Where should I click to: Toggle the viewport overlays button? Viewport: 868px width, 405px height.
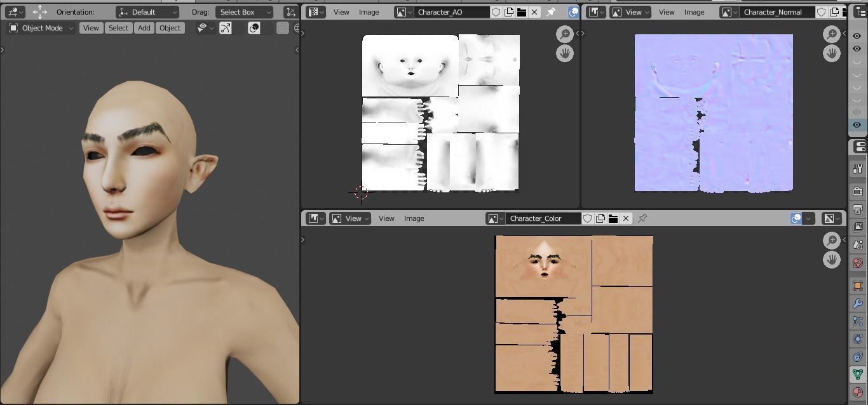[254, 28]
